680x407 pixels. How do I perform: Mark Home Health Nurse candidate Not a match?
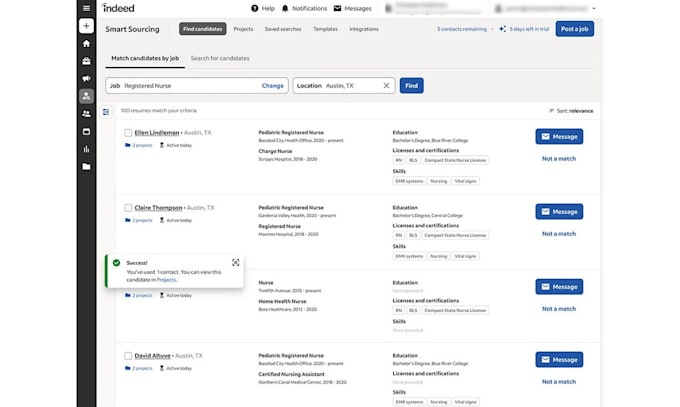pyautogui.click(x=559, y=309)
